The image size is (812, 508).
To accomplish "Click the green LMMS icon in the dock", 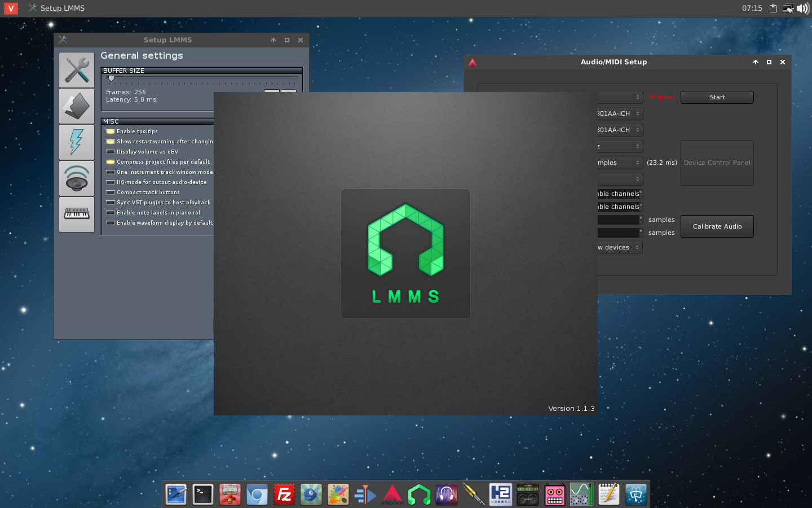I will (x=420, y=494).
